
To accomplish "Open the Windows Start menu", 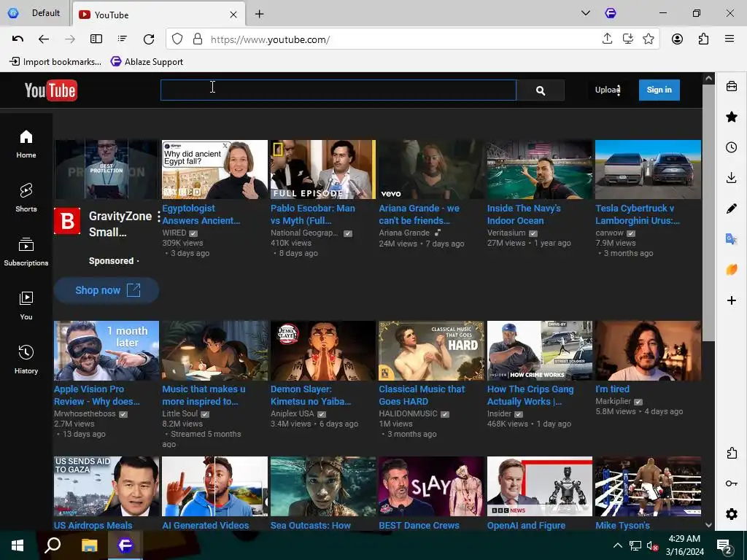I will 18,545.
